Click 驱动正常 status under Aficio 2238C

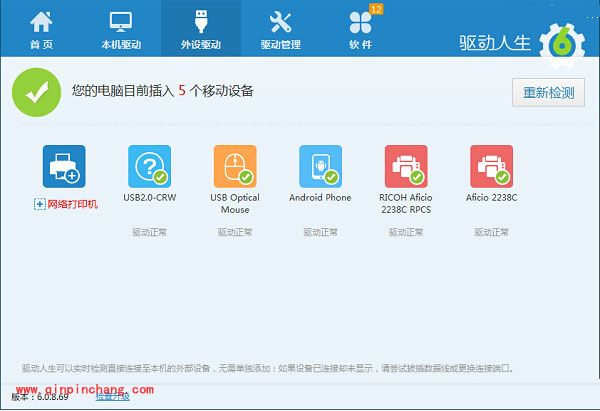(x=492, y=232)
